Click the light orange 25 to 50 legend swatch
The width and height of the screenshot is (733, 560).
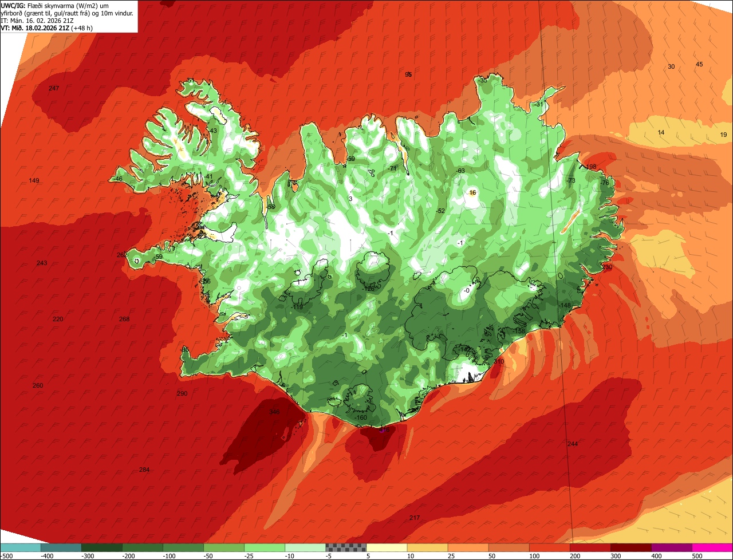468,547
